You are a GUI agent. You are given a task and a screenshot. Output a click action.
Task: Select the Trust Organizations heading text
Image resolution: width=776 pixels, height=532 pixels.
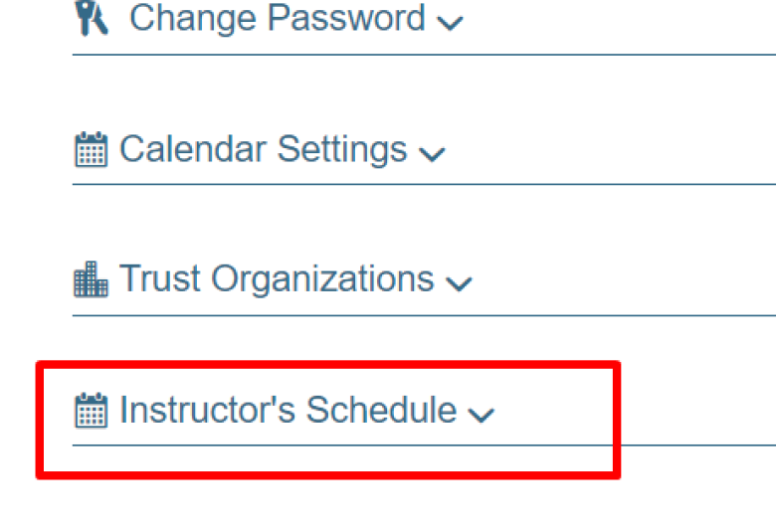click(x=277, y=279)
